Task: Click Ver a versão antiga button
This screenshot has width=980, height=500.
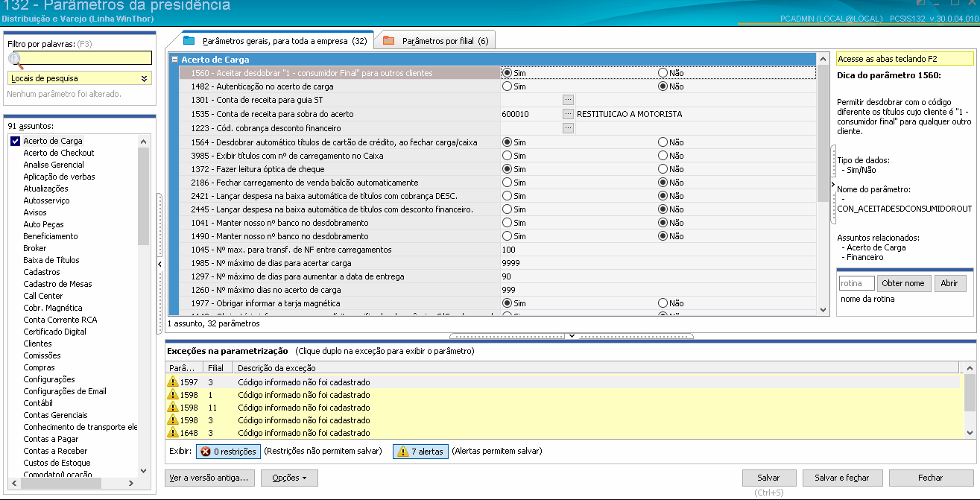Action: click(211, 478)
